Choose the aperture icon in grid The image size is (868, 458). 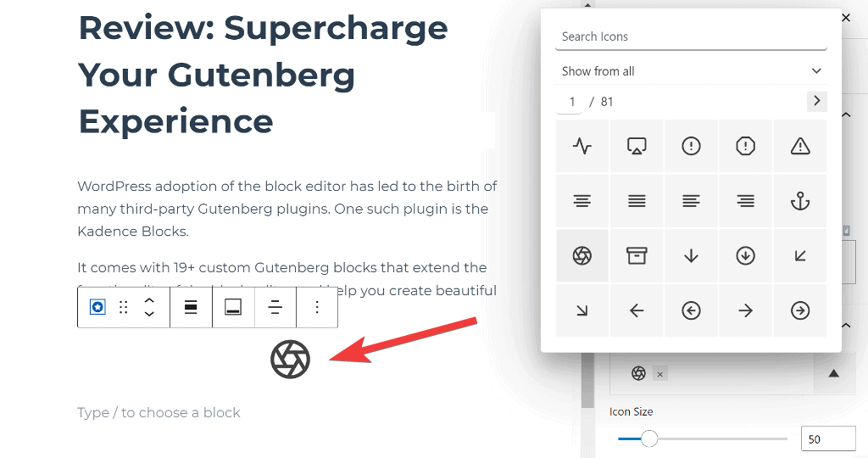pyautogui.click(x=582, y=255)
